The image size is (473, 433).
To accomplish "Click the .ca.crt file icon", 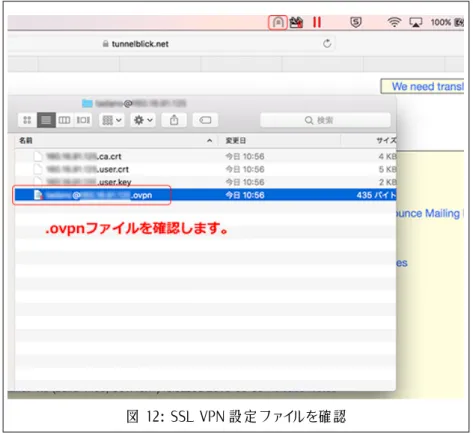I will 38,156.
